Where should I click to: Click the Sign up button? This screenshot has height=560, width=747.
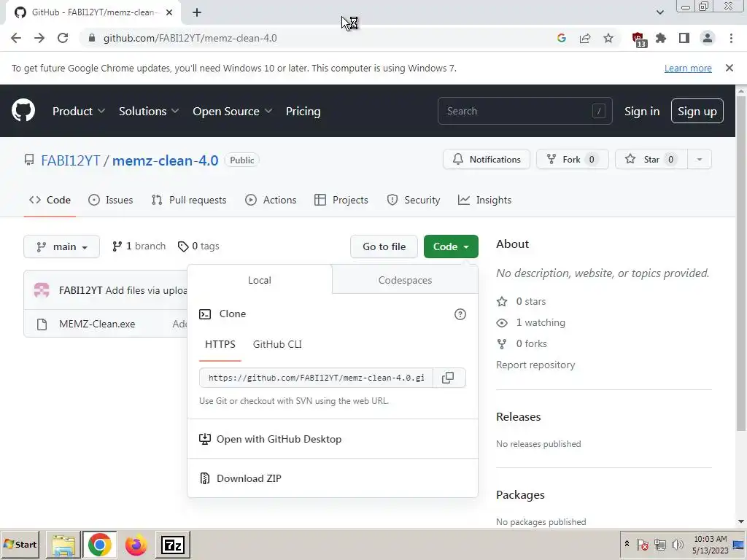click(x=697, y=111)
